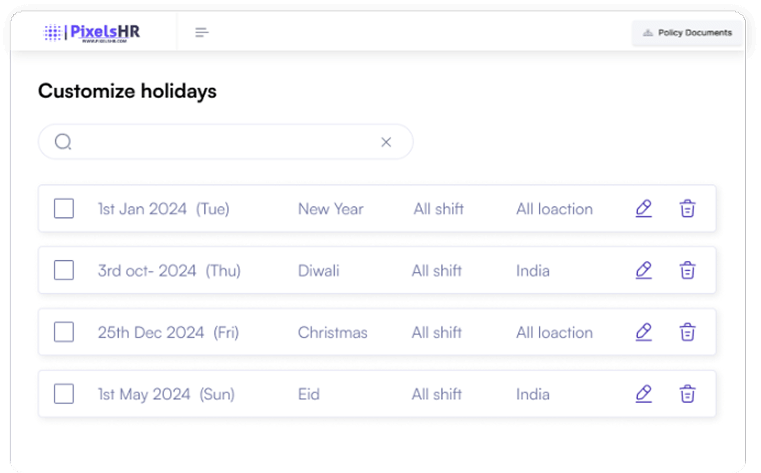Check the 1st Jan 2024 checkbox
The width and height of the screenshot is (761, 473).
click(64, 209)
